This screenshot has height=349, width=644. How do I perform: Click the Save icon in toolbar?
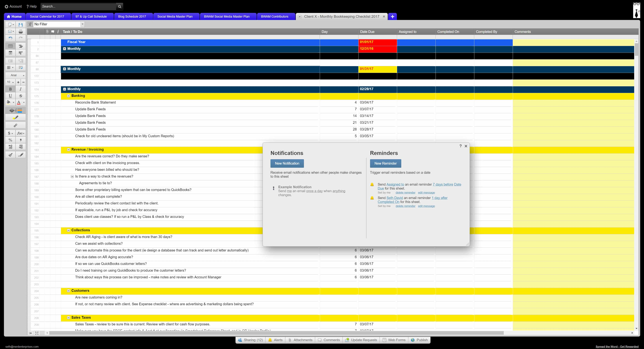[21, 24]
